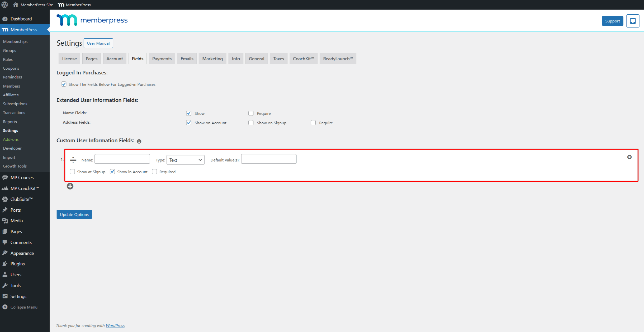This screenshot has width=644, height=332.
Task: Open the inbox icon next to Support
Action: [633, 21]
